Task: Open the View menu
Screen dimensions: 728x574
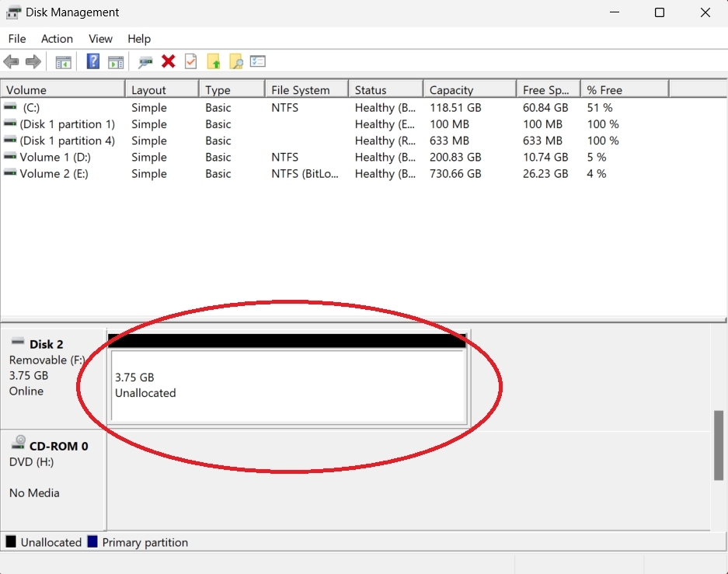Action: [x=100, y=39]
